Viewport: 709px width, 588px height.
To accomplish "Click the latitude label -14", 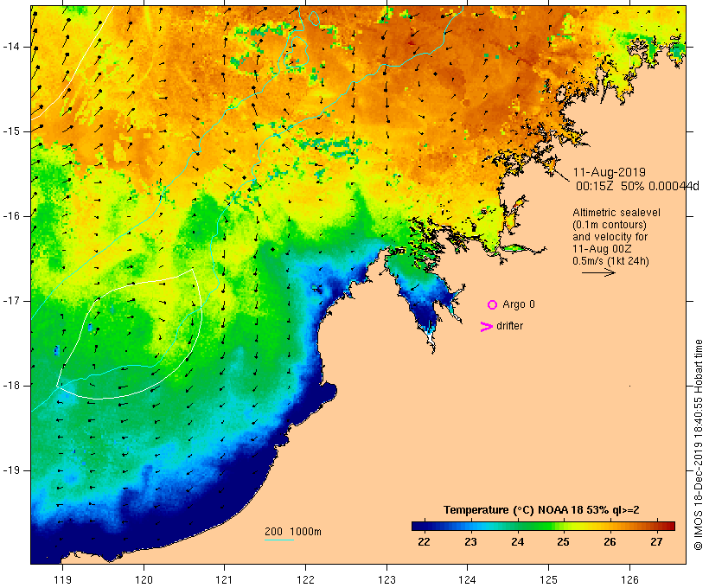I will click(11, 47).
